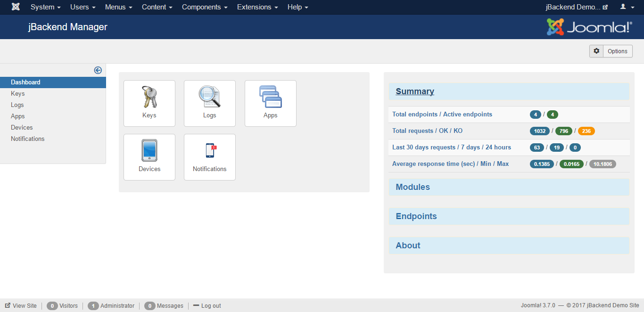
Task: Click the Options button
Action: [611, 51]
